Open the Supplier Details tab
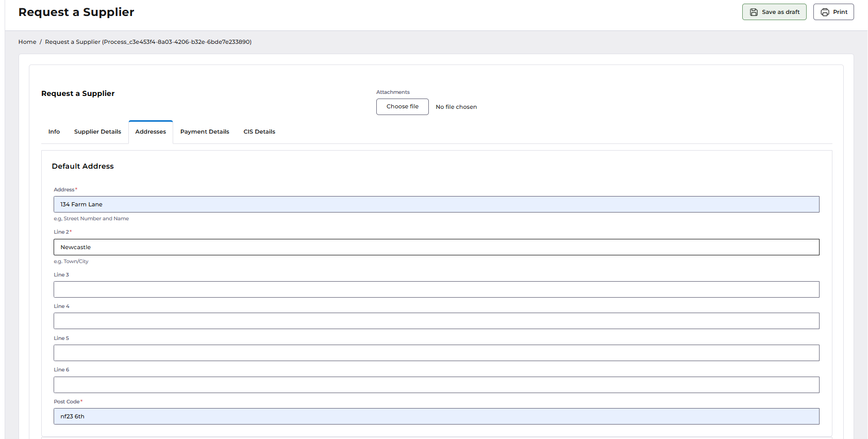The width and height of the screenshot is (868, 439). [x=97, y=132]
